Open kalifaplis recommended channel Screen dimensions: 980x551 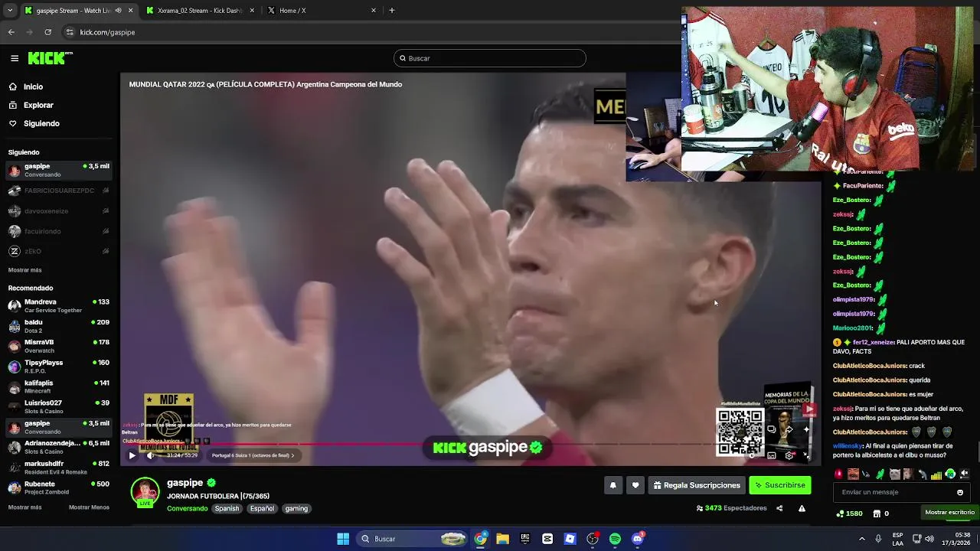[x=58, y=386]
